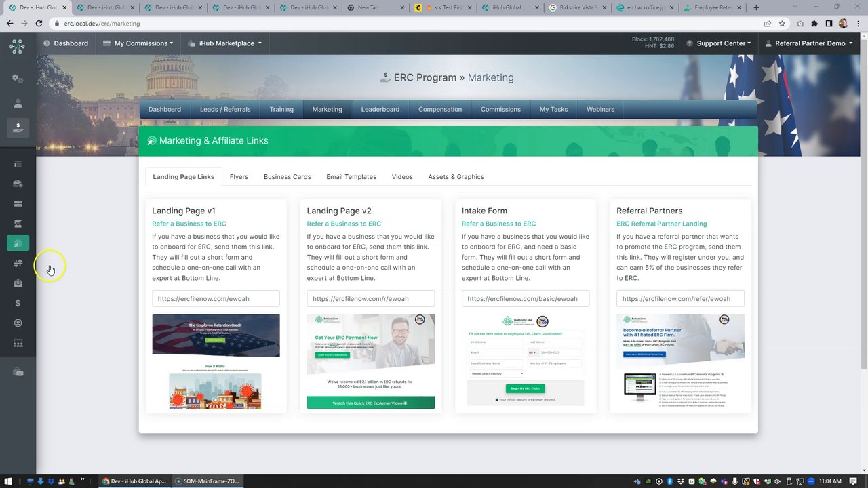This screenshot has height=488, width=868.
Task: Open the Training section tab
Action: tap(281, 109)
